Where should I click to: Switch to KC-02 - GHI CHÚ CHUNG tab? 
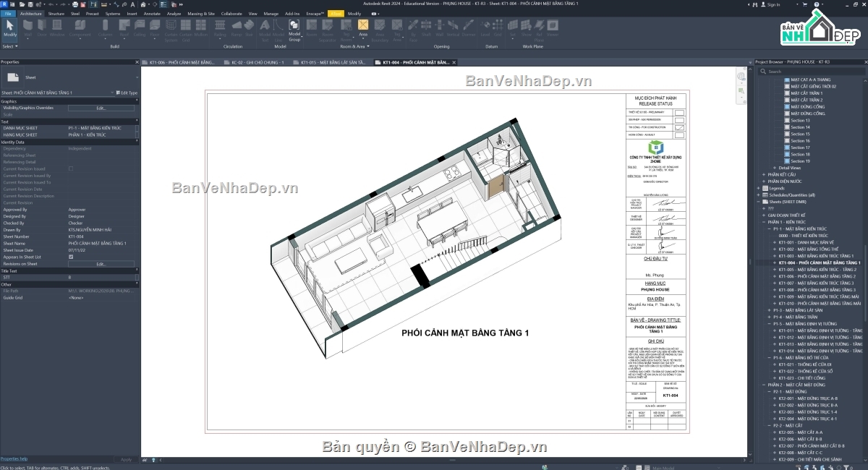pyautogui.click(x=257, y=63)
